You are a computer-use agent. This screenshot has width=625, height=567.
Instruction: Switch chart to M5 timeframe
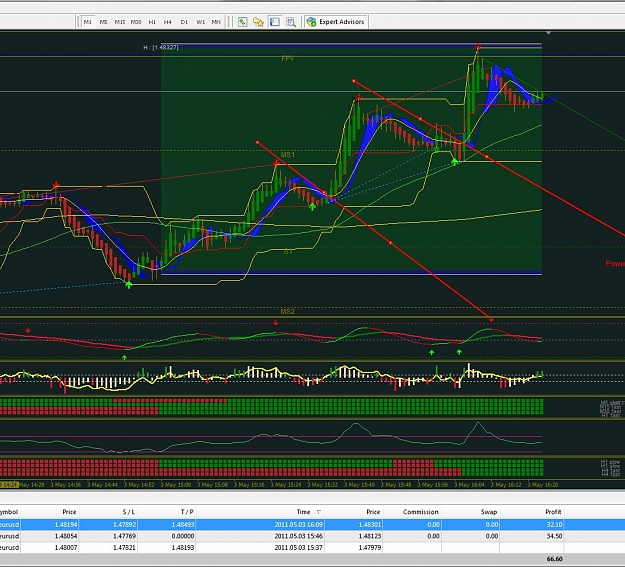104,22
